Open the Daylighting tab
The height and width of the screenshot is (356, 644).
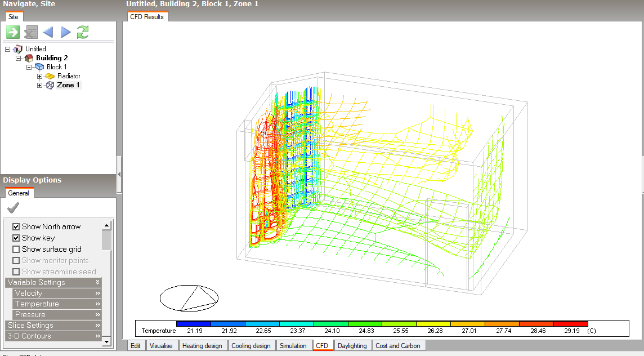tap(352, 346)
